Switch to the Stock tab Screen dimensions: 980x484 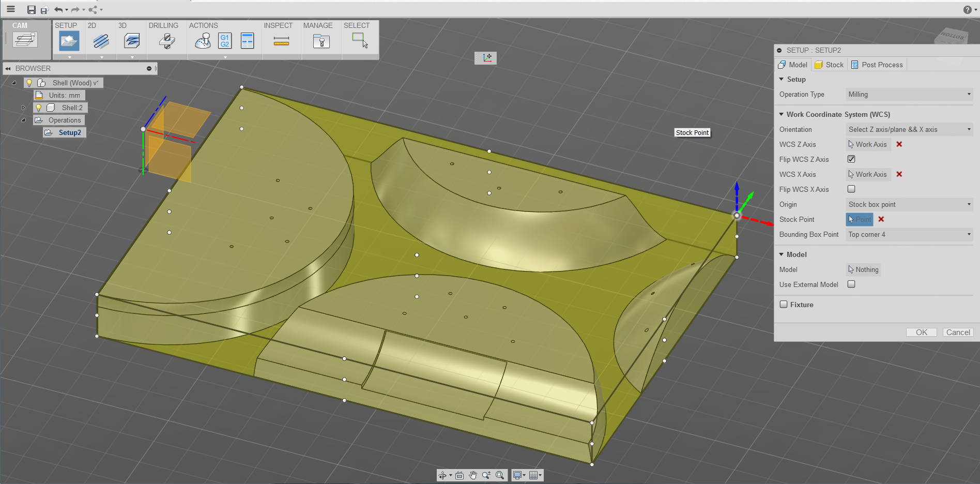click(829, 65)
